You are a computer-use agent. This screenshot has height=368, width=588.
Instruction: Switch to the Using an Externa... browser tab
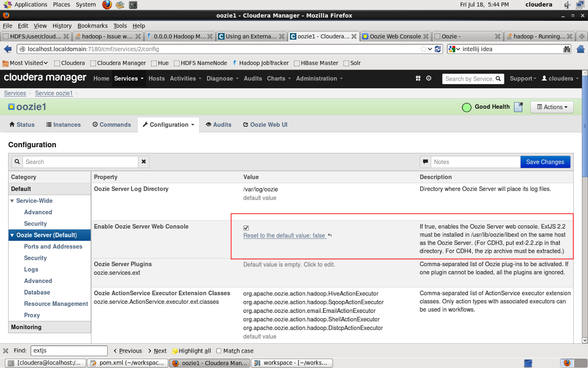click(x=251, y=36)
